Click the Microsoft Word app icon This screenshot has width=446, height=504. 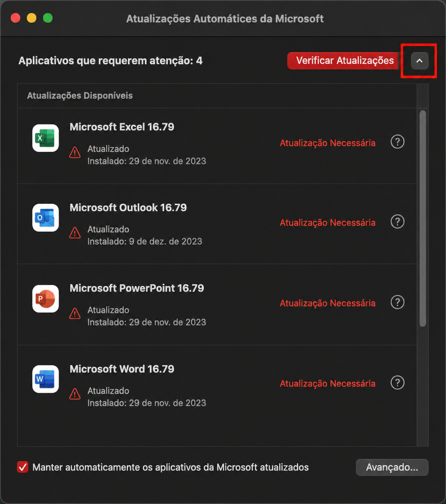pyautogui.click(x=45, y=379)
